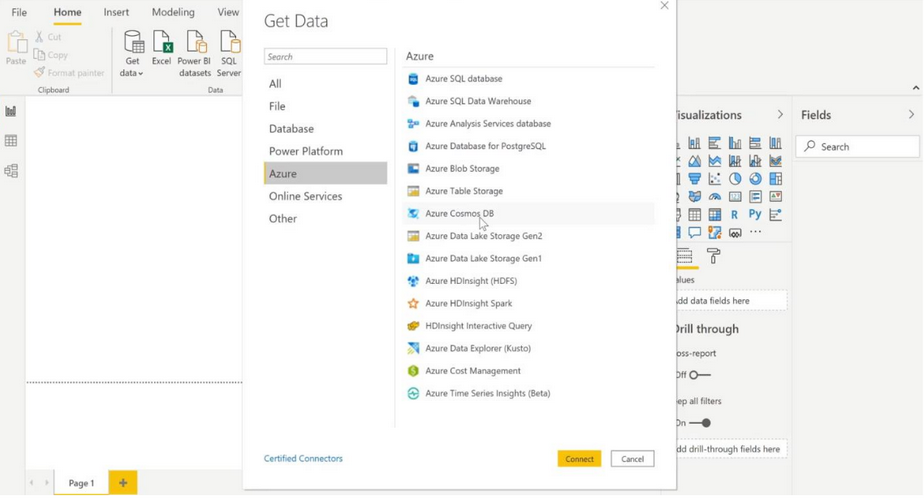The height and width of the screenshot is (498, 924).
Task: Switch to the View ribbon tab
Action: coord(227,12)
